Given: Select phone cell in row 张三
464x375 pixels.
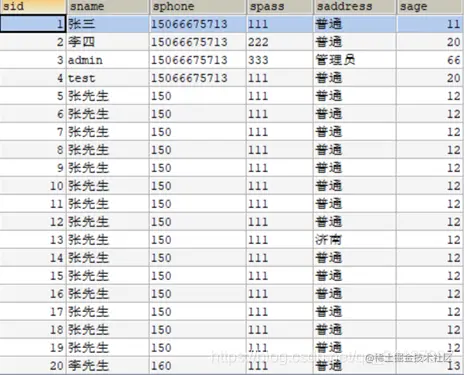Looking at the screenshot, I should click(198, 24).
